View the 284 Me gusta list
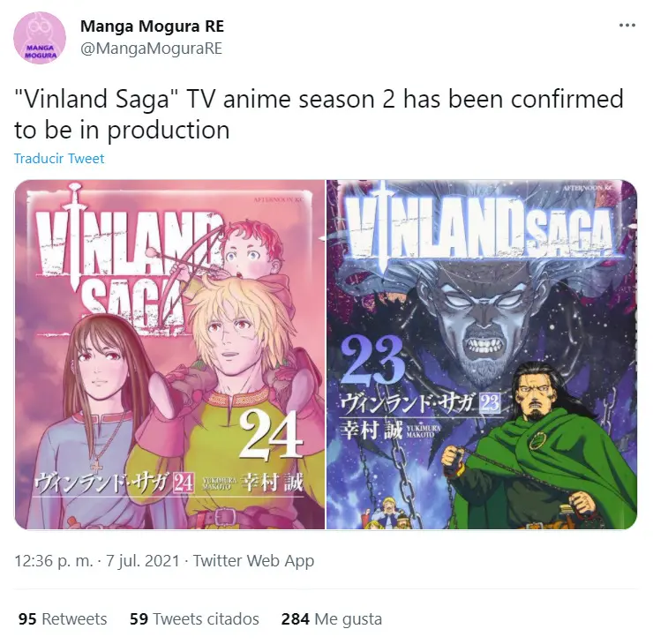Viewport: 653px width, 644px height. click(332, 618)
